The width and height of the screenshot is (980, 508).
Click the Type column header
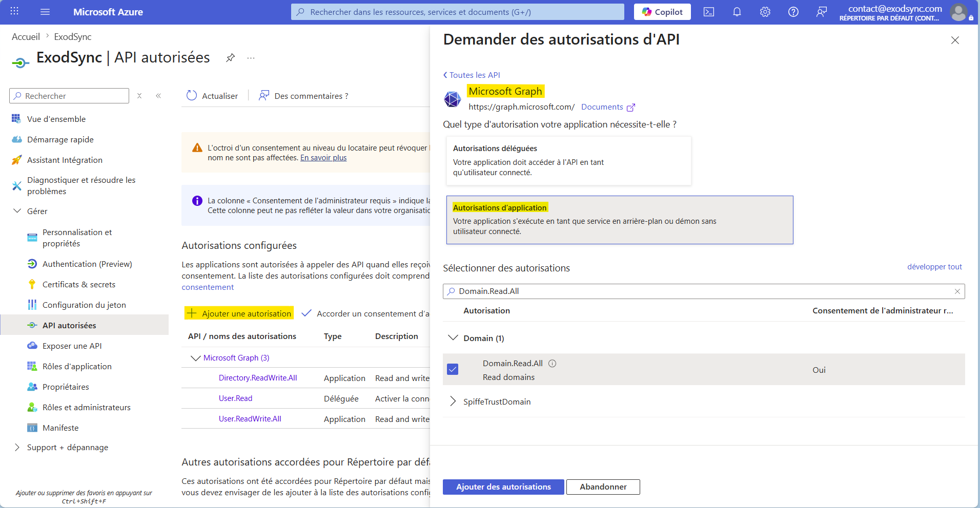[x=333, y=336]
